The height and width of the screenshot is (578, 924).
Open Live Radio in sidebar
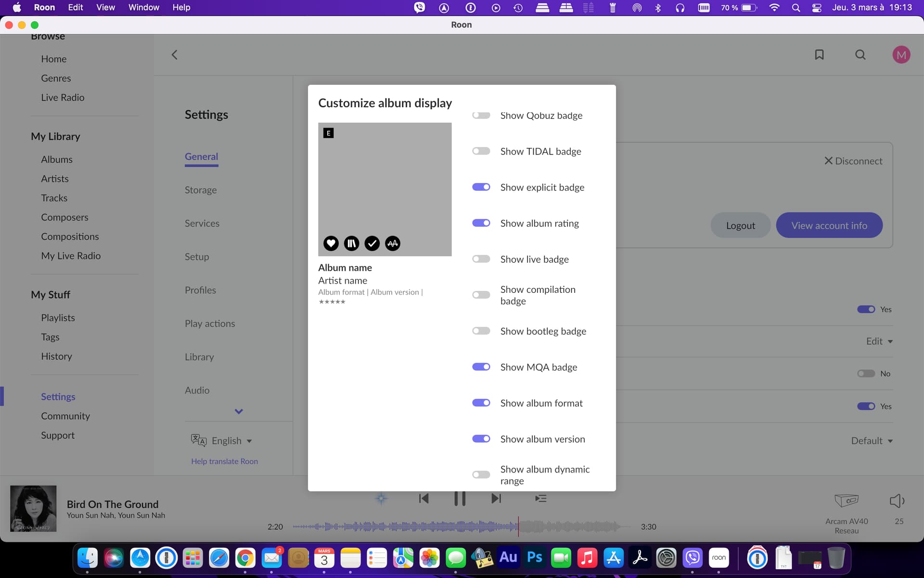click(63, 98)
